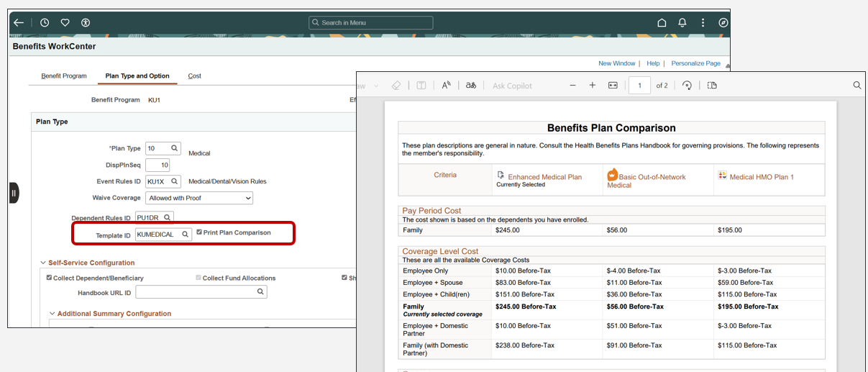Screen dimensions: 868x372
Task: Click the orange Basic Out-of-Network plan icon
Action: tap(613, 175)
